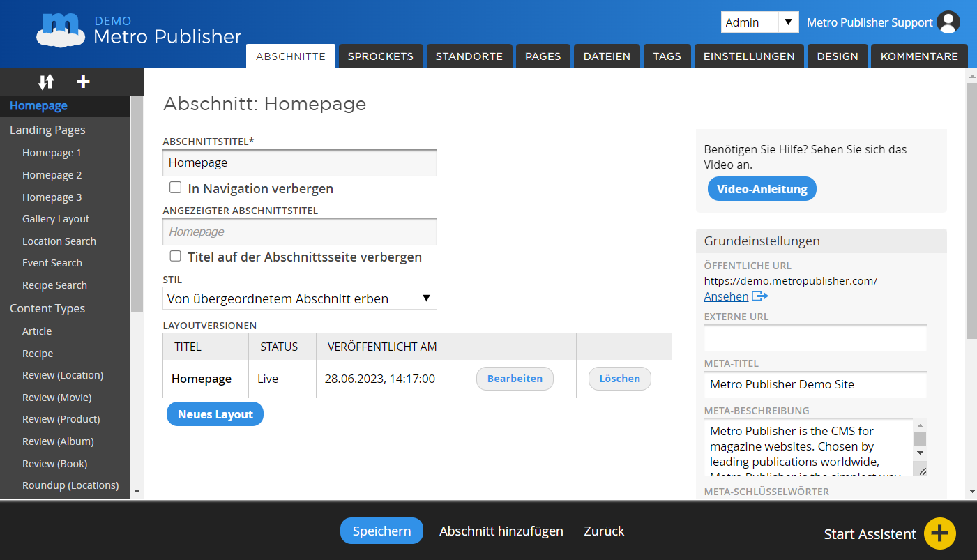The width and height of the screenshot is (977, 560).
Task: Click the plus icon to add a section
Action: click(x=83, y=82)
